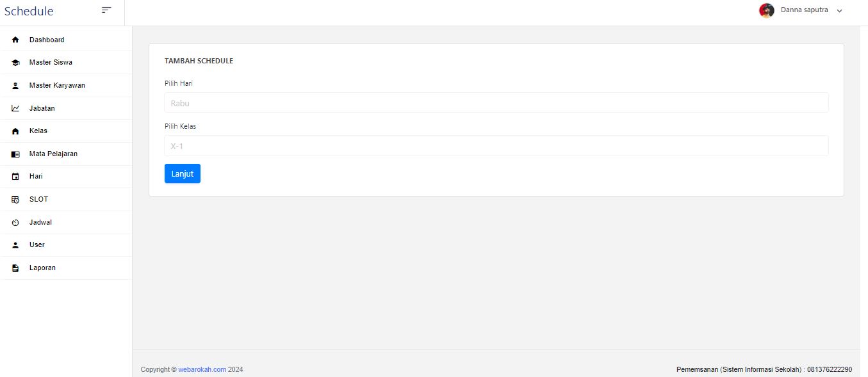Screen dimensions: 868x377
Task: Open the Pilih Hari dropdown
Action: pyautogui.click(x=496, y=103)
